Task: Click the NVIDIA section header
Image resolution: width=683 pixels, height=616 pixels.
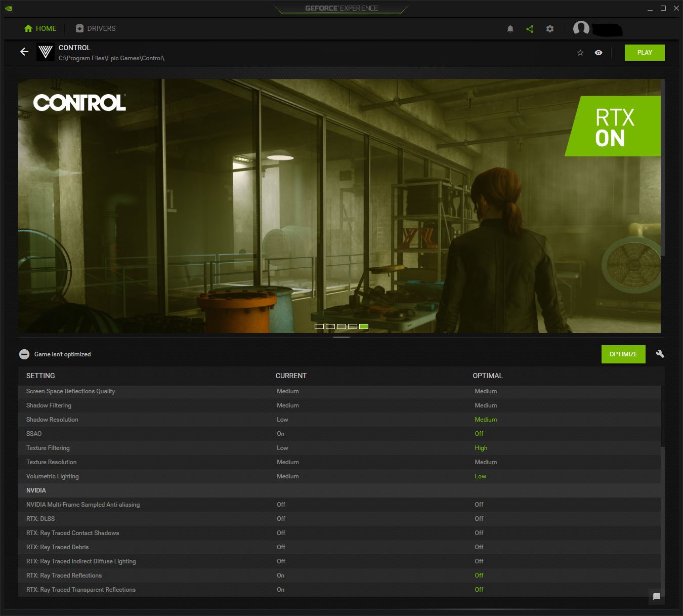Action: coord(339,490)
